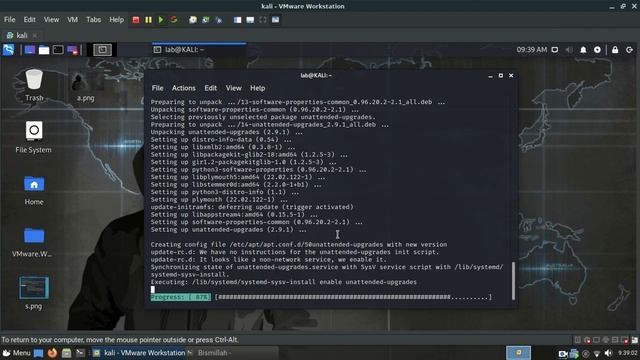Open VMware.W... folder on desktop

point(33,242)
